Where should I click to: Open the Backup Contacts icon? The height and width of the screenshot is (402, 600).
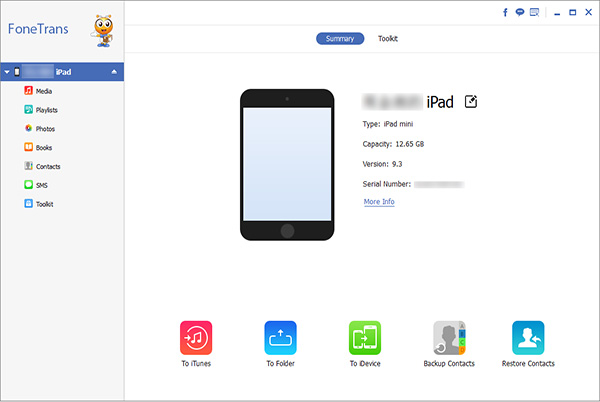click(x=449, y=338)
